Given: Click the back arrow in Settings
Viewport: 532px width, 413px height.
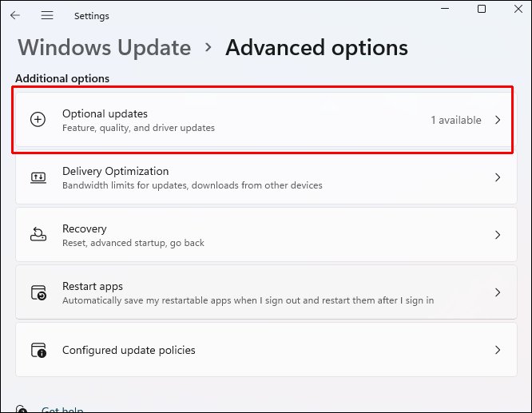Looking at the screenshot, I should [x=15, y=15].
